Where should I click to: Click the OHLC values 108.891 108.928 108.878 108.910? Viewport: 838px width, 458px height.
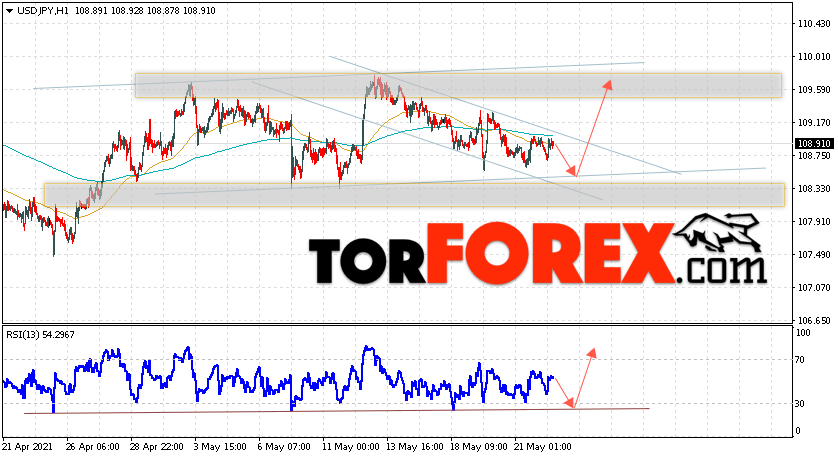pyautogui.click(x=145, y=11)
